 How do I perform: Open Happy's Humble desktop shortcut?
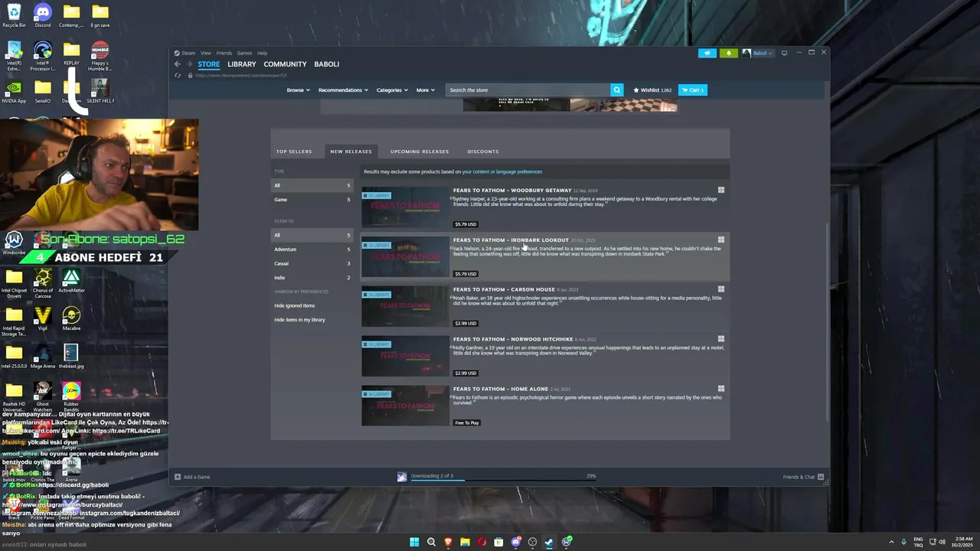pos(100,56)
